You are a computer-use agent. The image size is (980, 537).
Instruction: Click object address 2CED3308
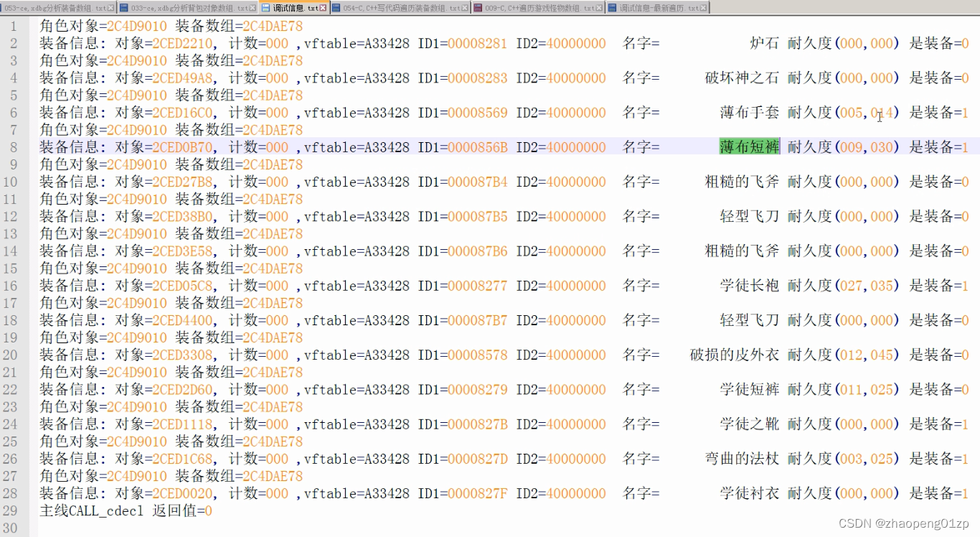pyautogui.click(x=182, y=355)
